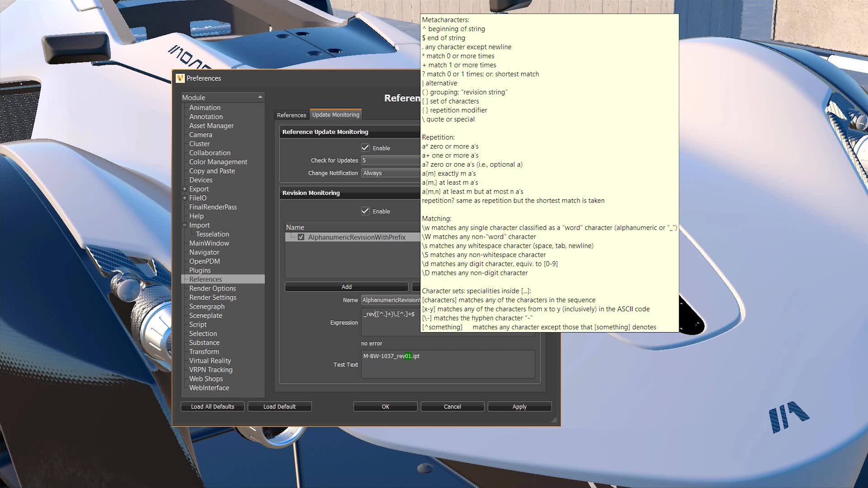868x488 pixels.
Task: Uncheck the AlphanumericRevisionWithPrefix entry checkbox
Action: [x=301, y=237]
